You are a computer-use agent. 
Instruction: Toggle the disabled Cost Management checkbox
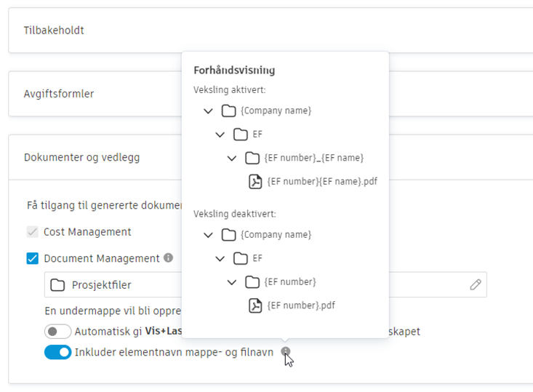[32, 232]
